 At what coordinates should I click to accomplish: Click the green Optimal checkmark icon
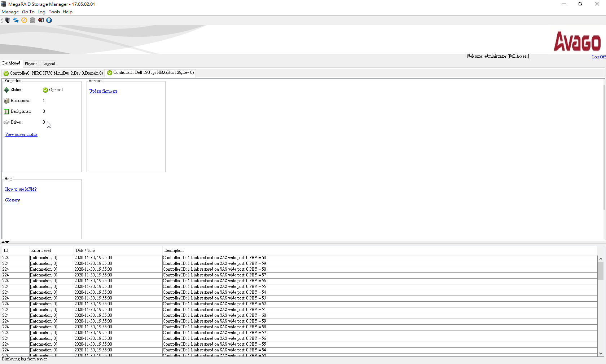tap(45, 90)
